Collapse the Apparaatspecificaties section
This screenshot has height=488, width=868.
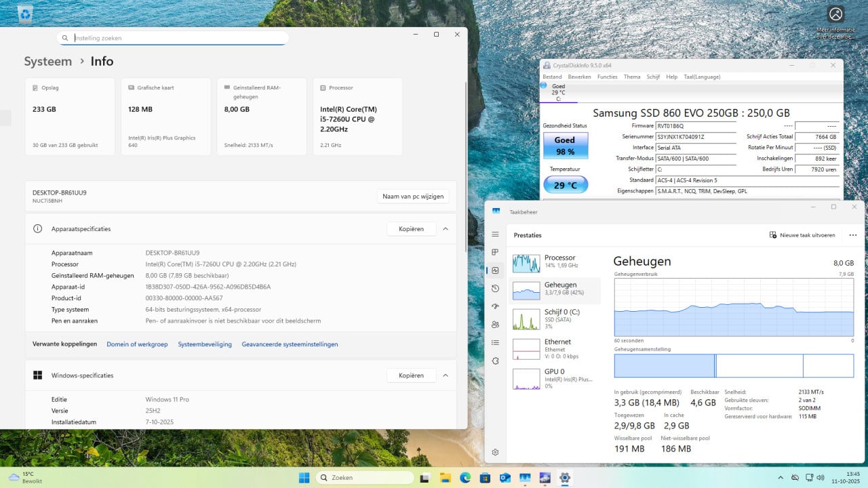(446, 229)
